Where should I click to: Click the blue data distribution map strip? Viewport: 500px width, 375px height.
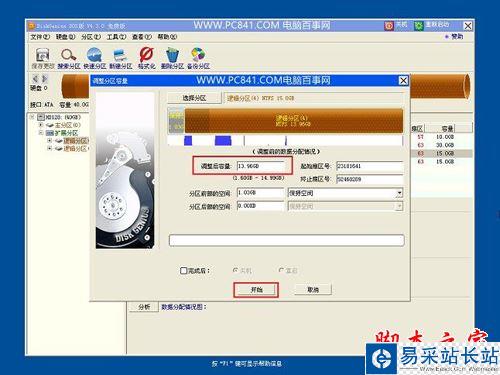click(286, 140)
